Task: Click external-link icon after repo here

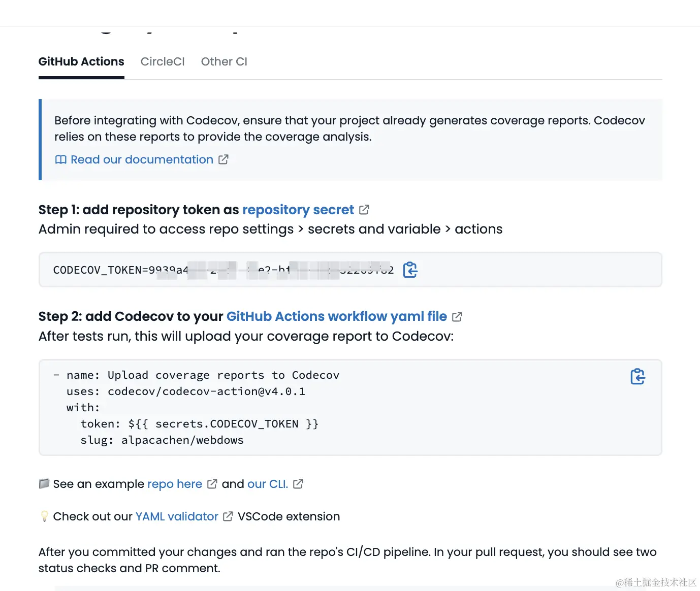Action: click(212, 484)
